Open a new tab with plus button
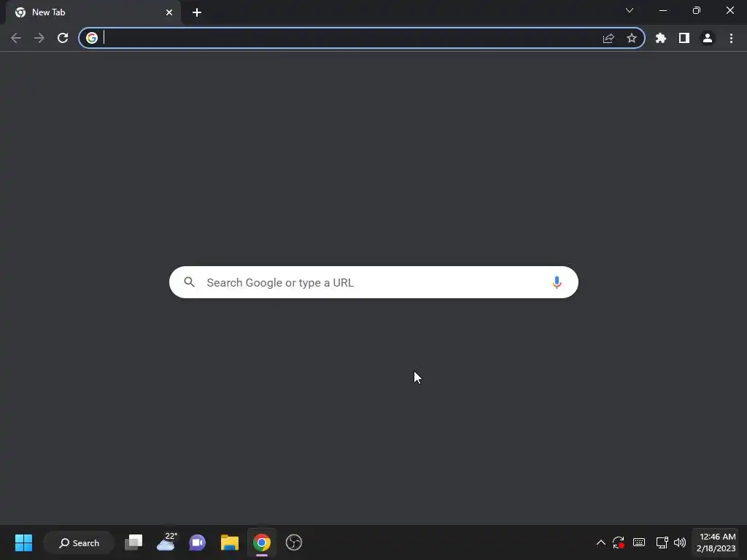Screen dimensions: 747x560 click(197, 12)
